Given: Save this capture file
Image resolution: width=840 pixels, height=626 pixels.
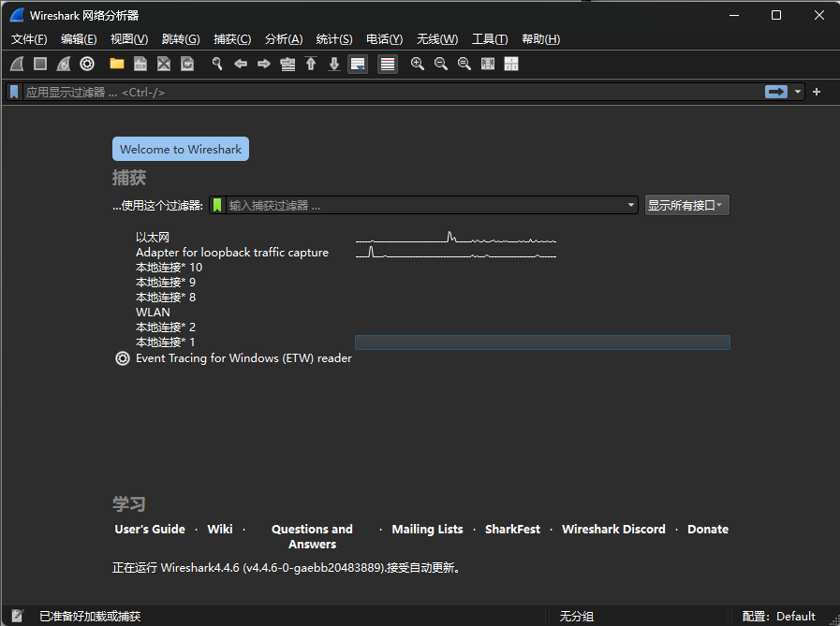Looking at the screenshot, I should (x=140, y=65).
